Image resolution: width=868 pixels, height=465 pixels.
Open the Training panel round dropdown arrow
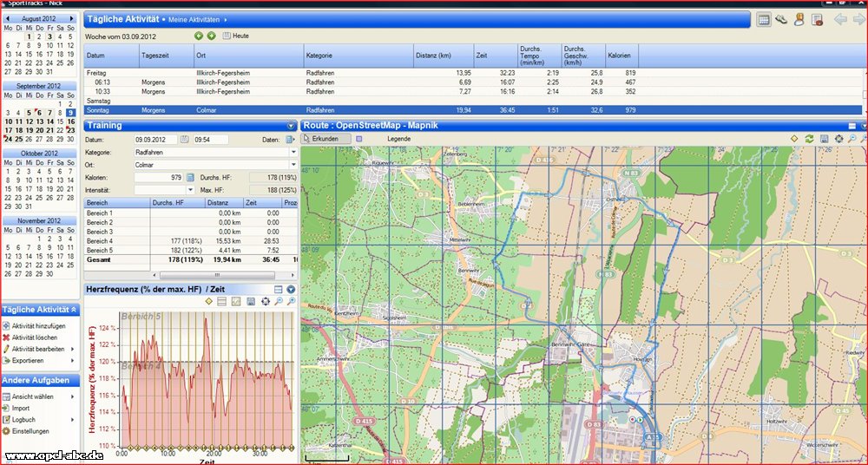[x=291, y=126]
